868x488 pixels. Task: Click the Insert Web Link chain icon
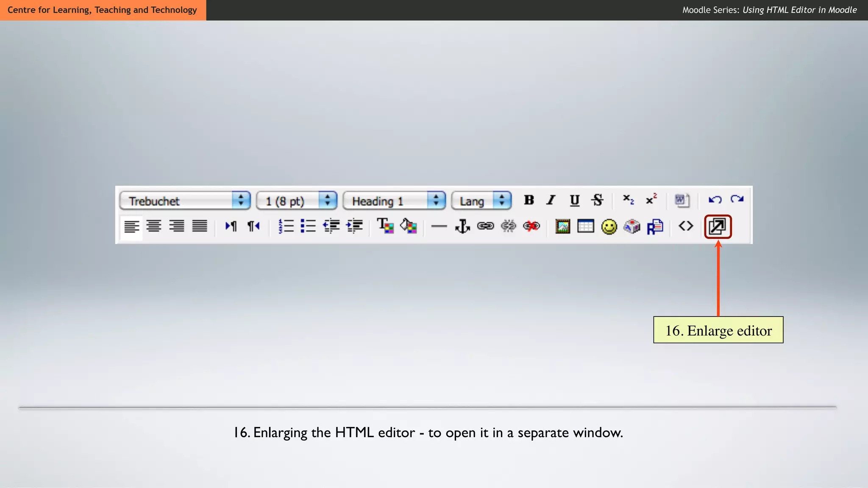(x=485, y=226)
